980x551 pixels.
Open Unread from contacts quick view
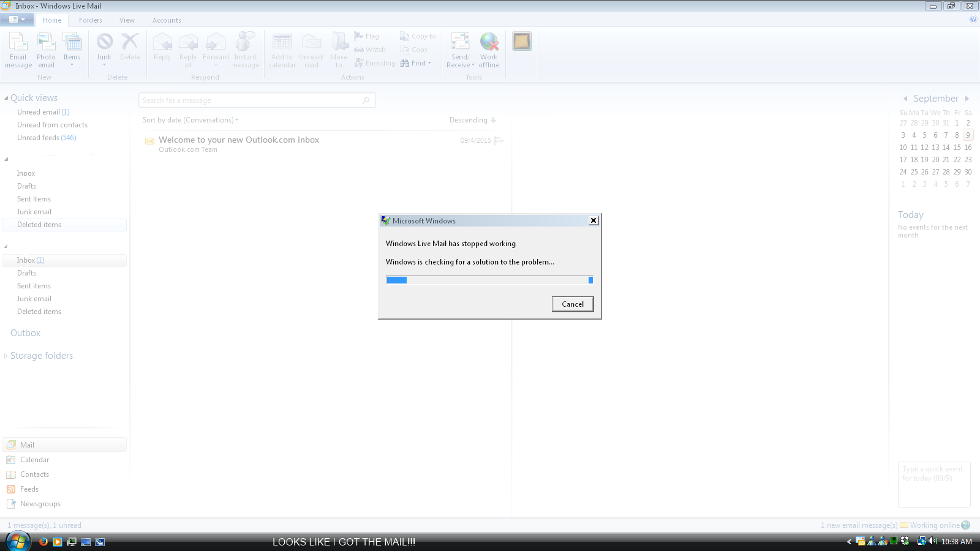coord(52,125)
